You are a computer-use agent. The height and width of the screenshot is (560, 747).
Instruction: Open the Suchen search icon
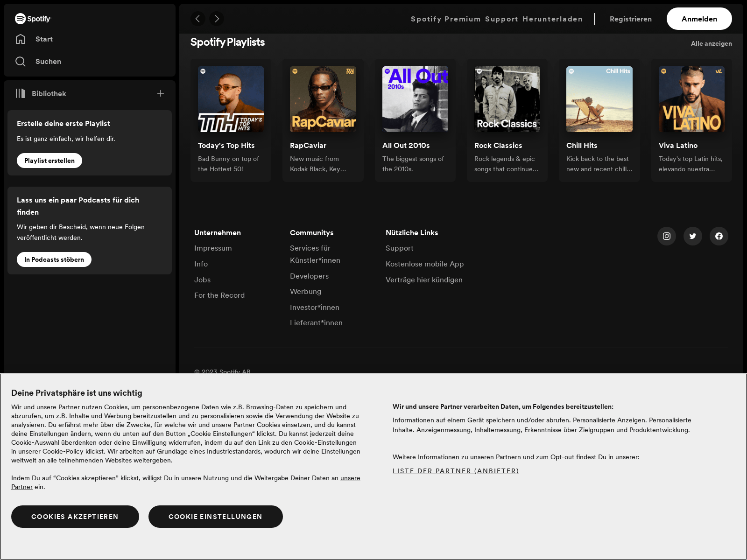click(x=21, y=62)
